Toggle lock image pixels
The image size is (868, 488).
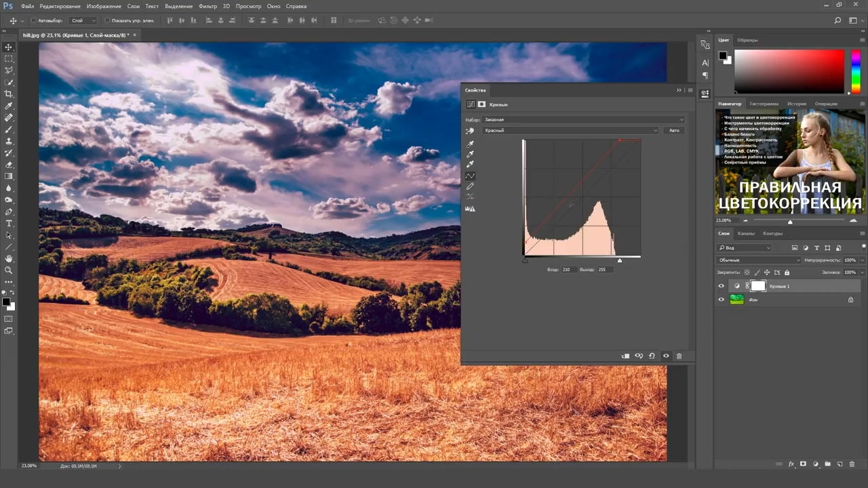point(756,272)
